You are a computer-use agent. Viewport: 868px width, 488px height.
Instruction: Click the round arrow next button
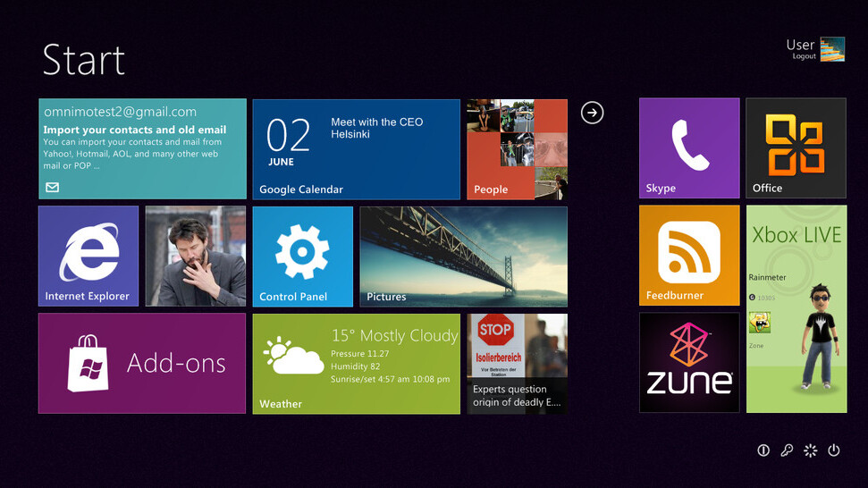(592, 113)
